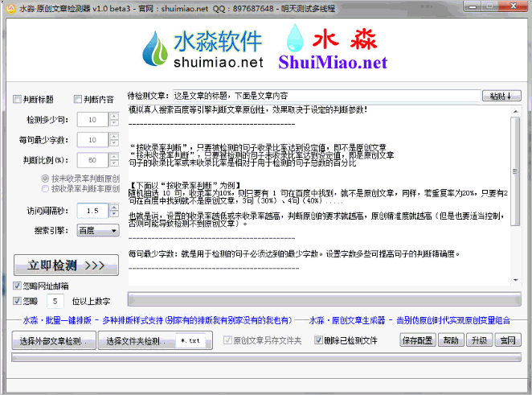Click the text area scroll up arrow

pos(516,111)
